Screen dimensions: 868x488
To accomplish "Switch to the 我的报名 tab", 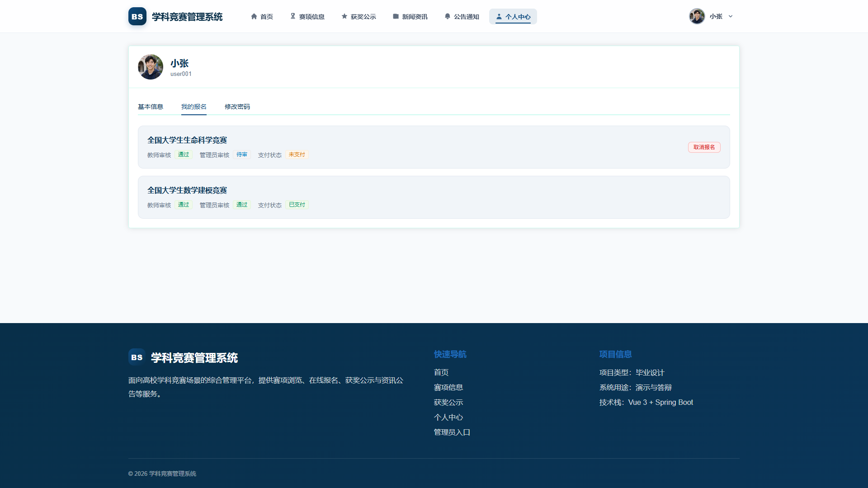I will [194, 107].
